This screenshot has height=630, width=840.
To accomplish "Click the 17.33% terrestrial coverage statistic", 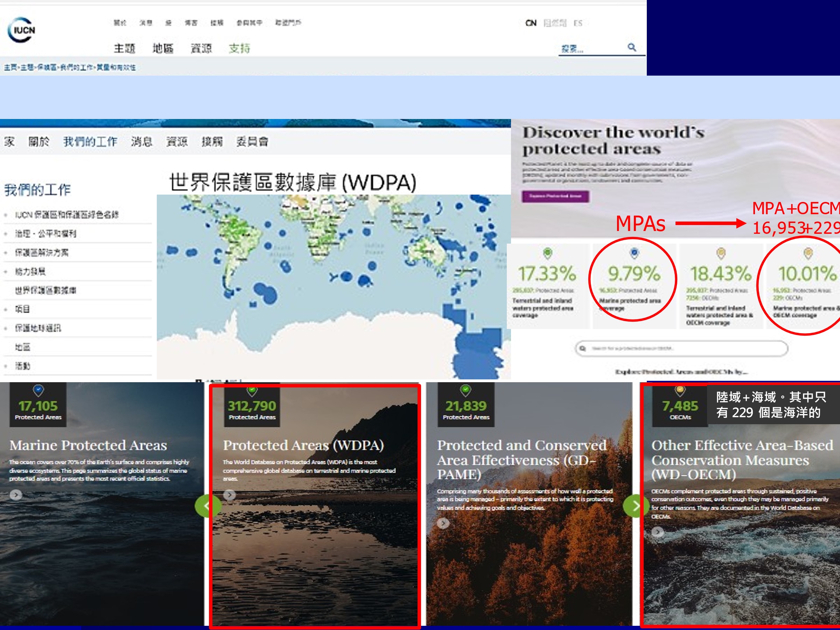I will coord(547,273).
